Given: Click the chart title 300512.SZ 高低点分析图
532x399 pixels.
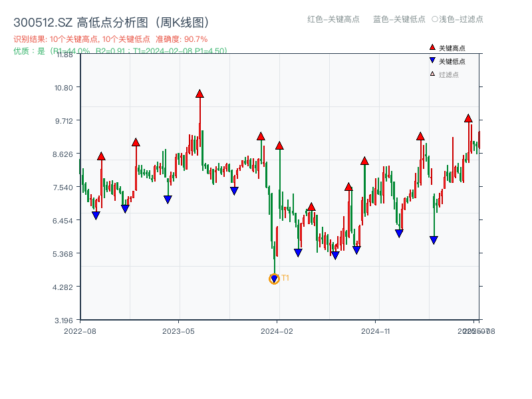Looking at the screenshot, I should click(110, 21).
